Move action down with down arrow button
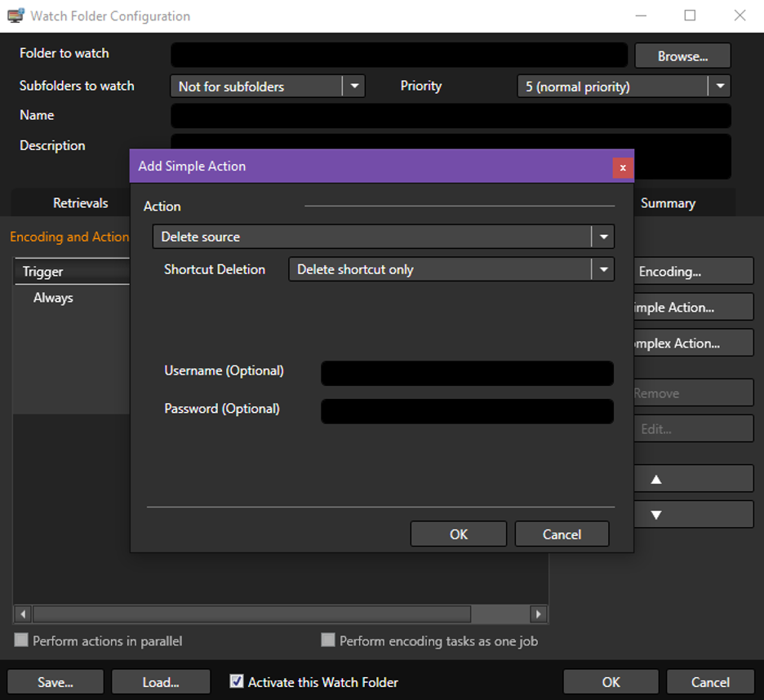 pyautogui.click(x=693, y=515)
